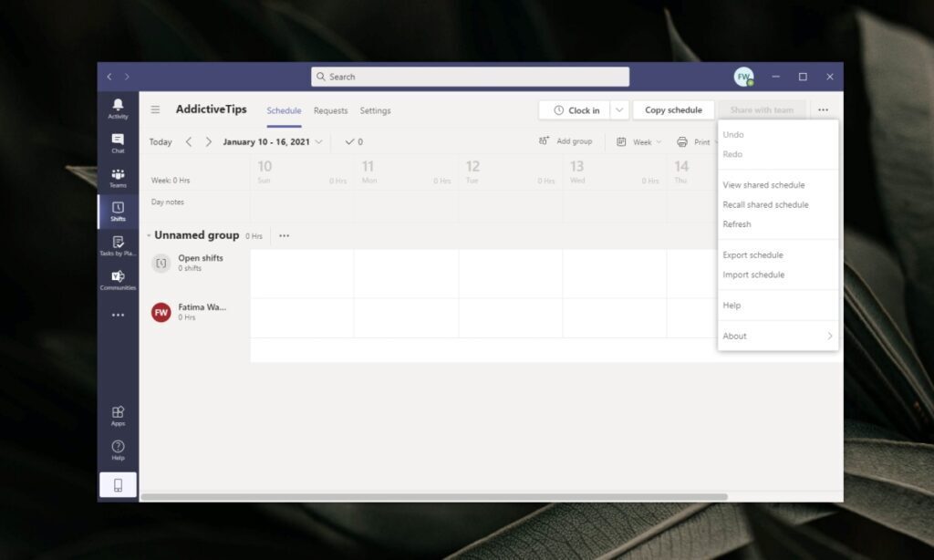This screenshot has width=934, height=560.
Task: Select the Teams icon in the sidebar
Action: point(117,177)
